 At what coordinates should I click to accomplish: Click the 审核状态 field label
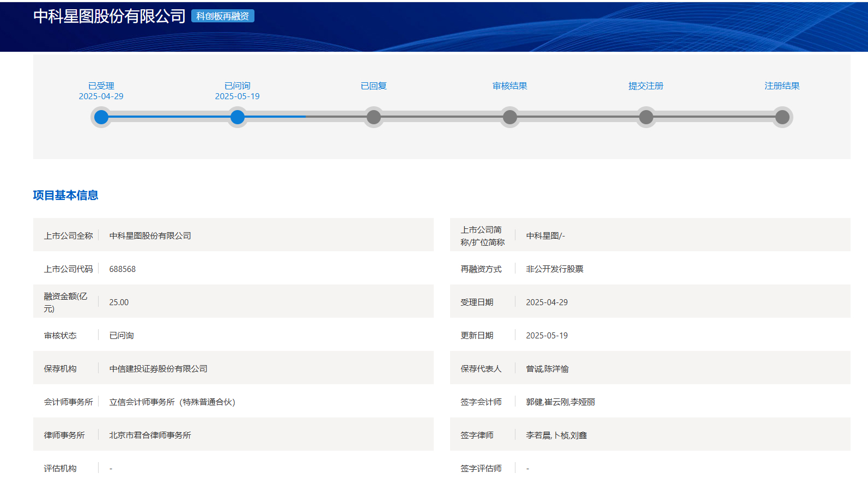[60, 336]
